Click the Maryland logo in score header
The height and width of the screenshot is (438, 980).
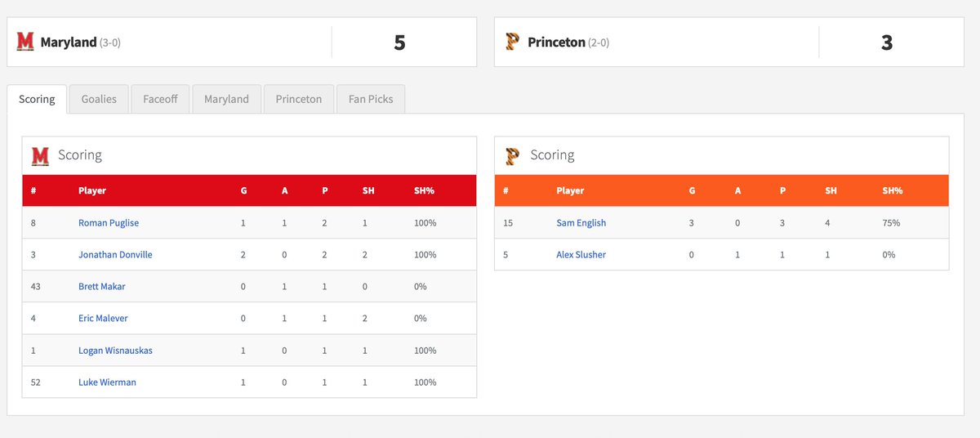tap(25, 42)
